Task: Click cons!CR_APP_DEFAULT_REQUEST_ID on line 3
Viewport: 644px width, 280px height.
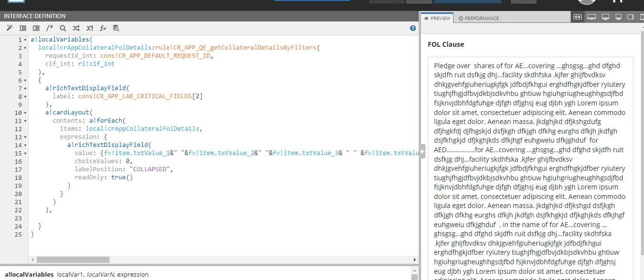Action: [155, 56]
